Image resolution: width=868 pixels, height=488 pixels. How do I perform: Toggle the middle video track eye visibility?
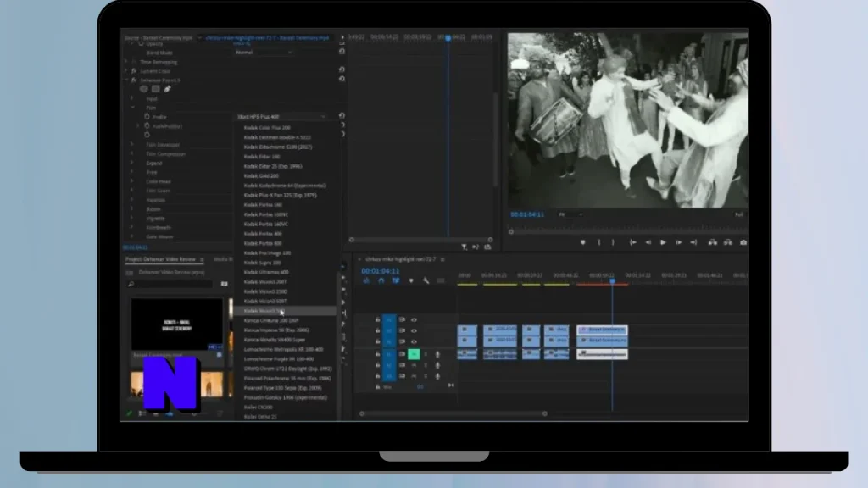click(x=414, y=331)
